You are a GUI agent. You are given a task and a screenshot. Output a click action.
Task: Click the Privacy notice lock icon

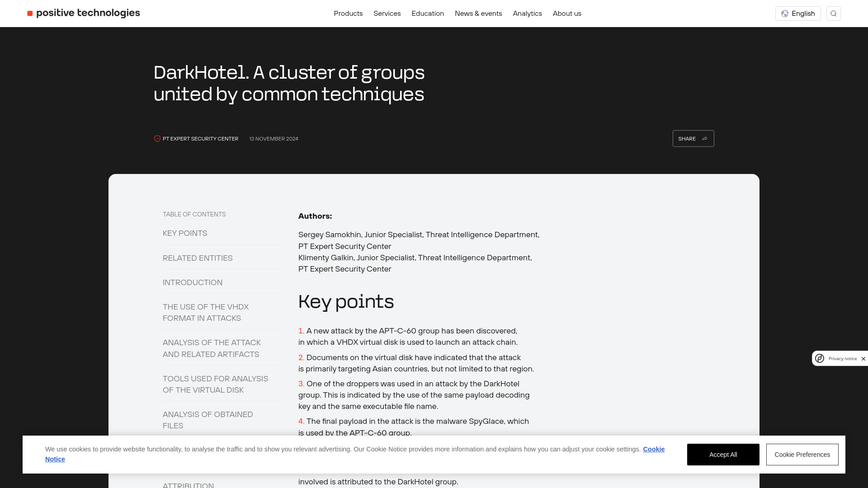tap(820, 358)
